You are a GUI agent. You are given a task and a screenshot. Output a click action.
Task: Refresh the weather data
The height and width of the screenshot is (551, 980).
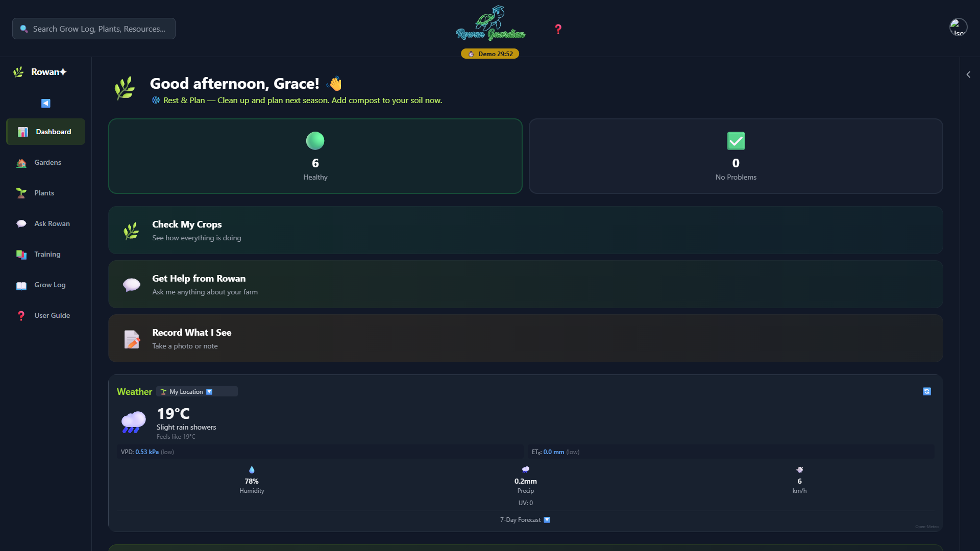coord(927,391)
